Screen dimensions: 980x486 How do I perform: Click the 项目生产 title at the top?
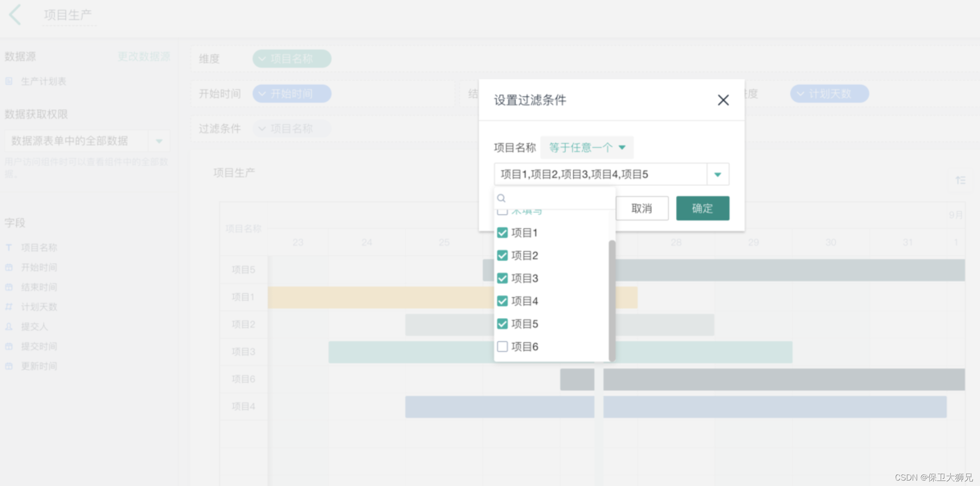pyautogui.click(x=68, y=15)
